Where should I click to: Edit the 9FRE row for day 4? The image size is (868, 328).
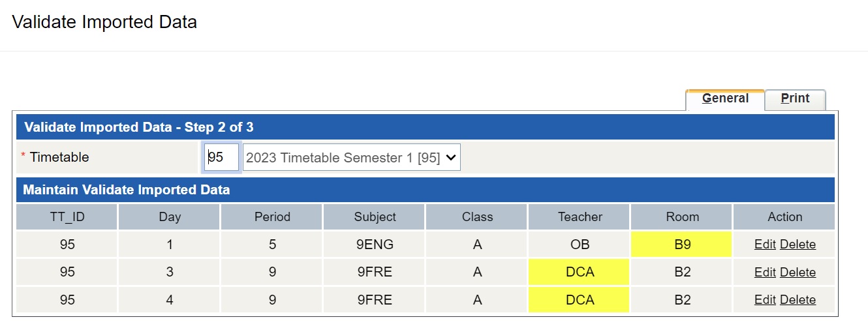(765, 299)
